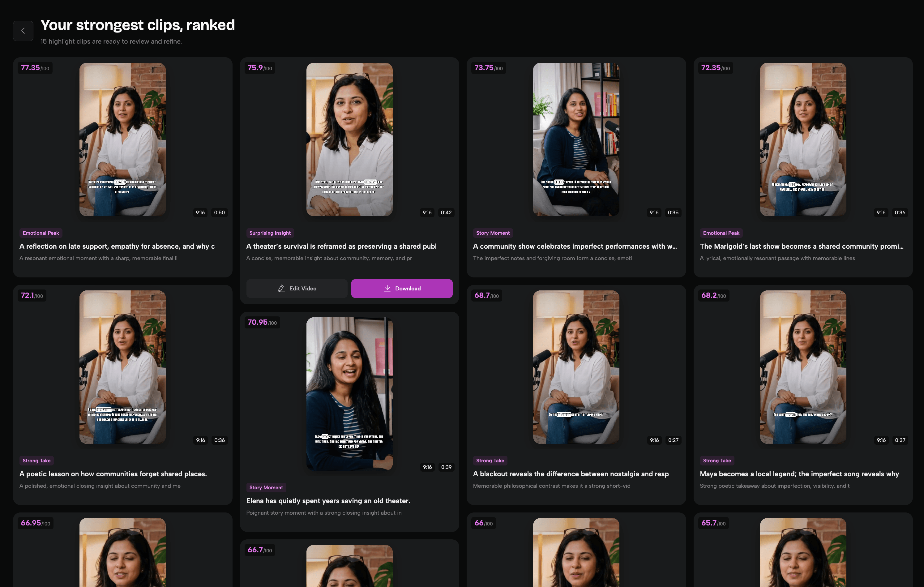Open Edit Video for the theater clip

tap(297, 289)
